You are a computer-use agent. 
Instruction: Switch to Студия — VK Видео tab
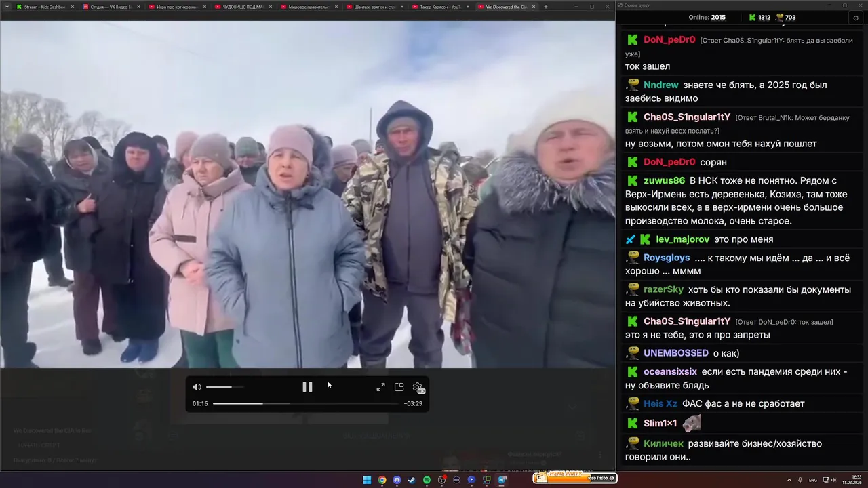[x=111, y=7]
